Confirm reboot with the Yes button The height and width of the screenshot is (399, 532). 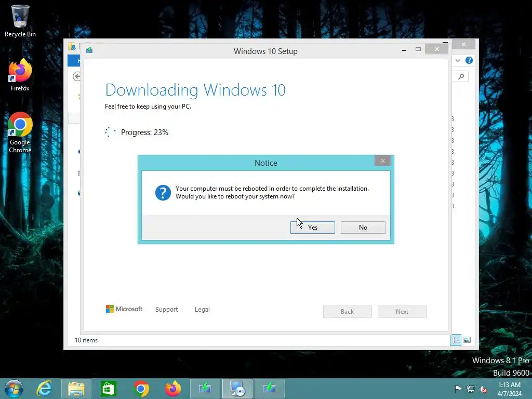coord(312,228)
